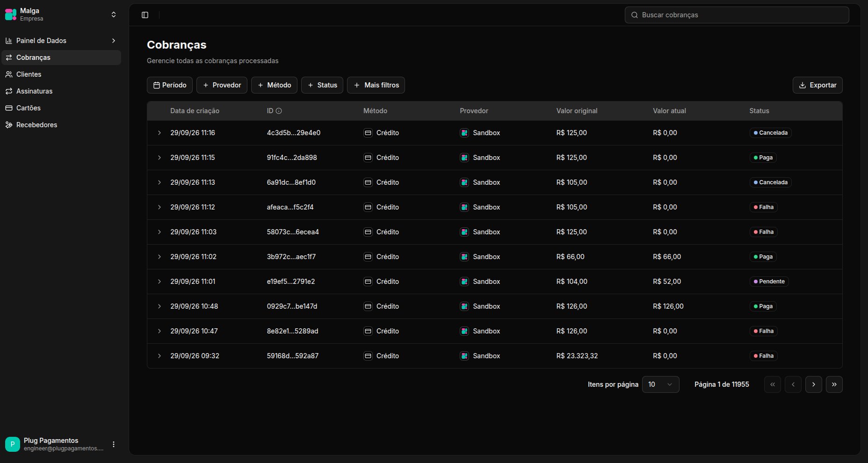
Task: Jump to the first page
Action: [x=773, y=384]
